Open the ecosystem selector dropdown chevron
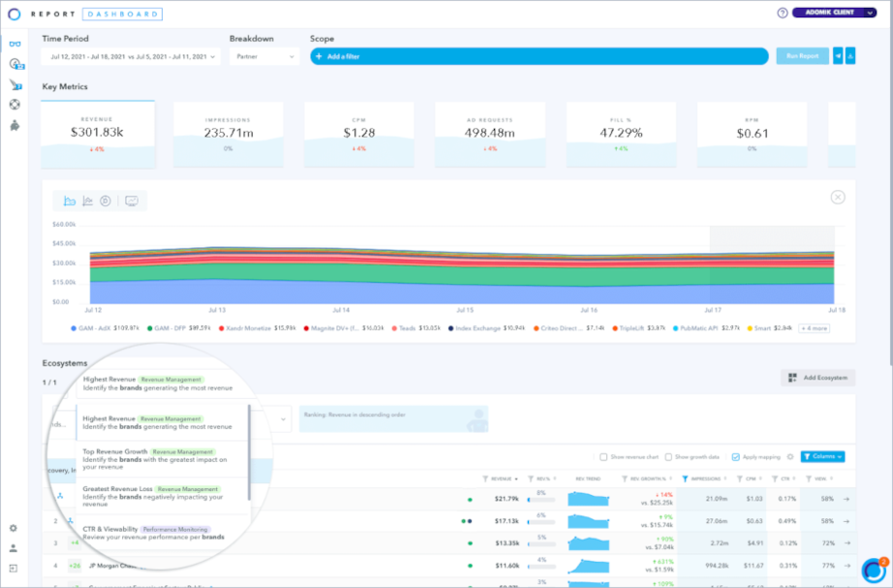The height and width of the screenshot is (588, 893). [x=283, y=419]
